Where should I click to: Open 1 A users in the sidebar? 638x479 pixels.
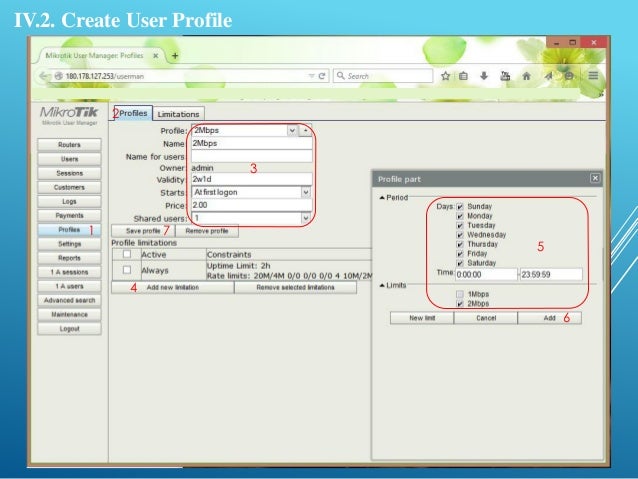69,286
